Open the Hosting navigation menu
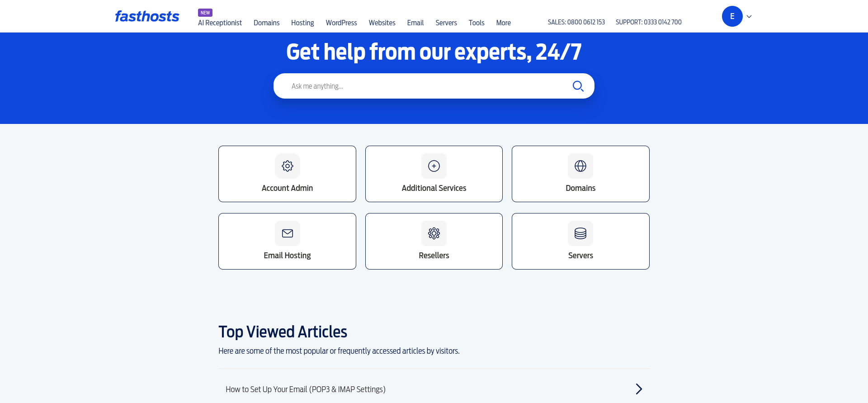868x403 pixels. pyautogui.click(x=302, y=23)
